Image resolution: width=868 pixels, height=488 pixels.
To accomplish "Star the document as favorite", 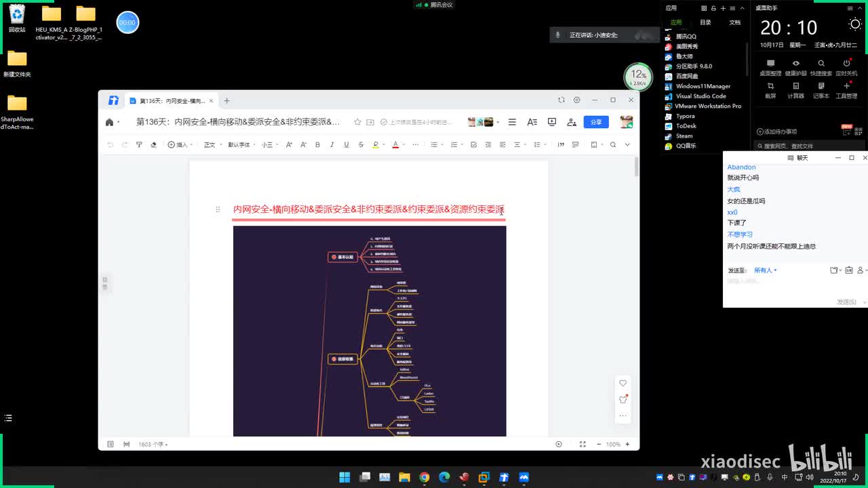I will coord(357,122).
